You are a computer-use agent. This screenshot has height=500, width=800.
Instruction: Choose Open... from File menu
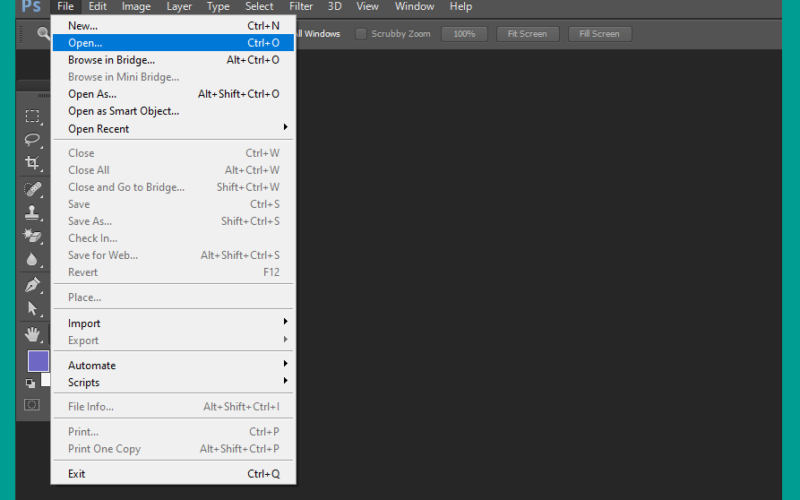point(173,43)
